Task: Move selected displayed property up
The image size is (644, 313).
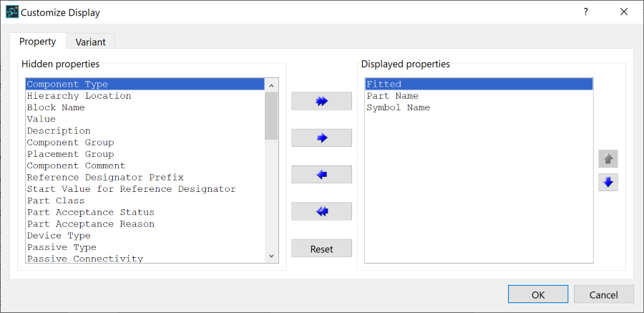Action: tap(608, 159)
